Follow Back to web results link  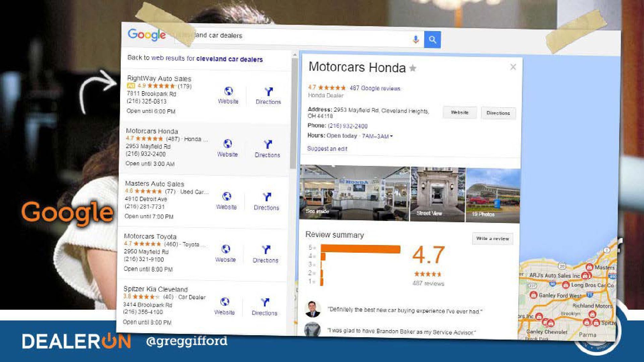click(195, 59)
